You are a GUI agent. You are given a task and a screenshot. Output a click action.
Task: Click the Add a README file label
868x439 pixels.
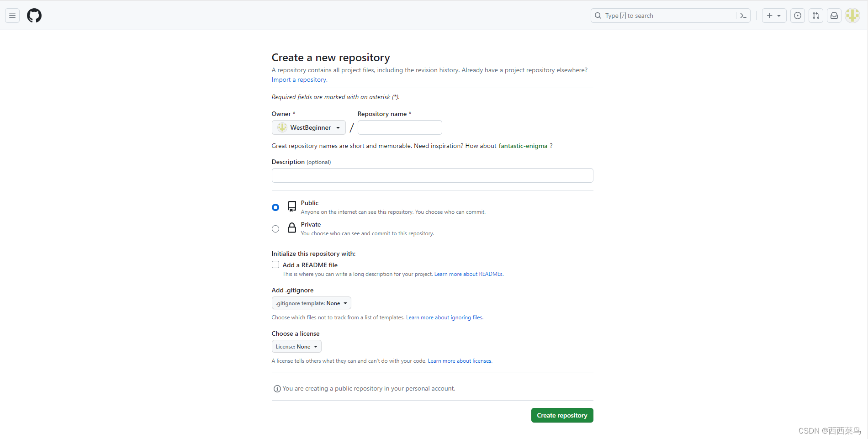coord(310,265)
